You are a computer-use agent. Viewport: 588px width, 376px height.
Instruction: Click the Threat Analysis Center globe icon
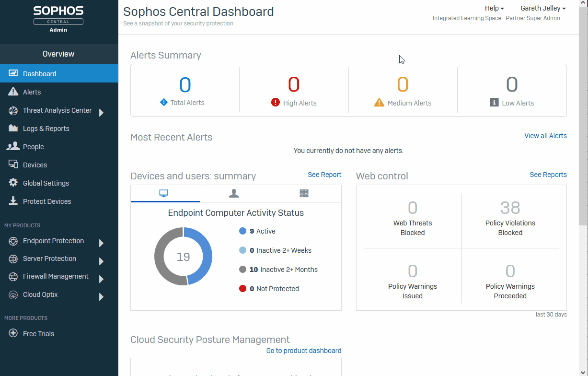13,110
